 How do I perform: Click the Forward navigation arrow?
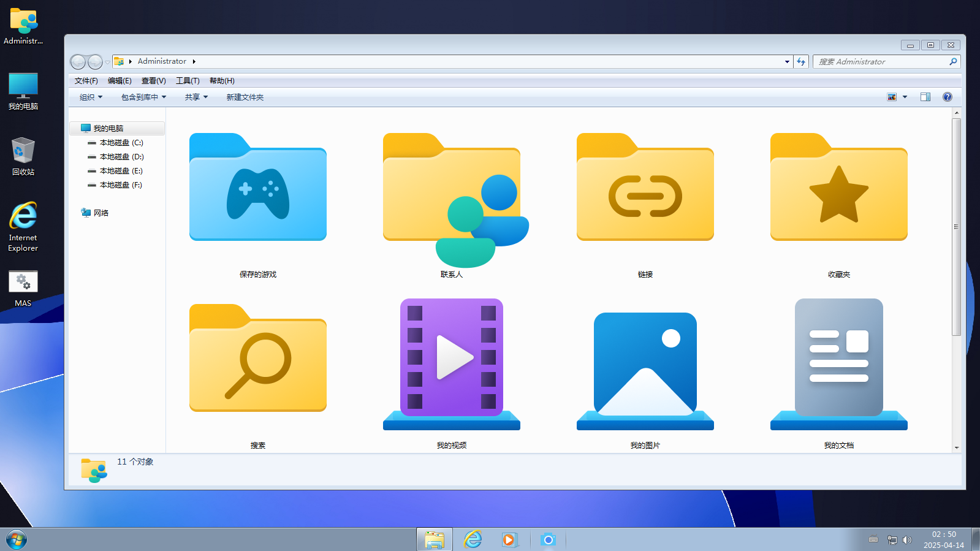tap(95, 62)
